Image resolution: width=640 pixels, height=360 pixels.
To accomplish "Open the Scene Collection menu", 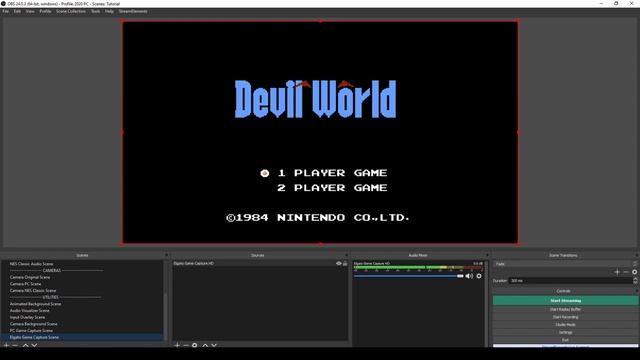I will pos(71,11).
